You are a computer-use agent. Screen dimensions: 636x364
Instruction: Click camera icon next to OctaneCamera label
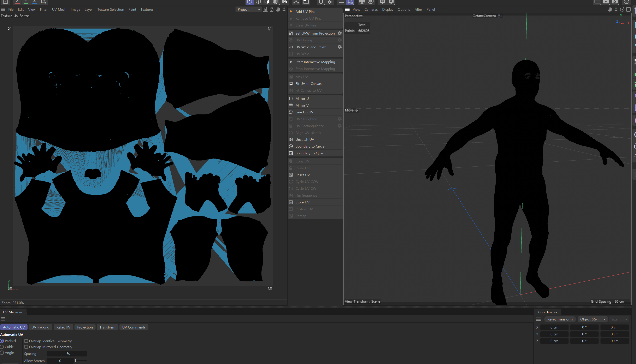[500, 16]
